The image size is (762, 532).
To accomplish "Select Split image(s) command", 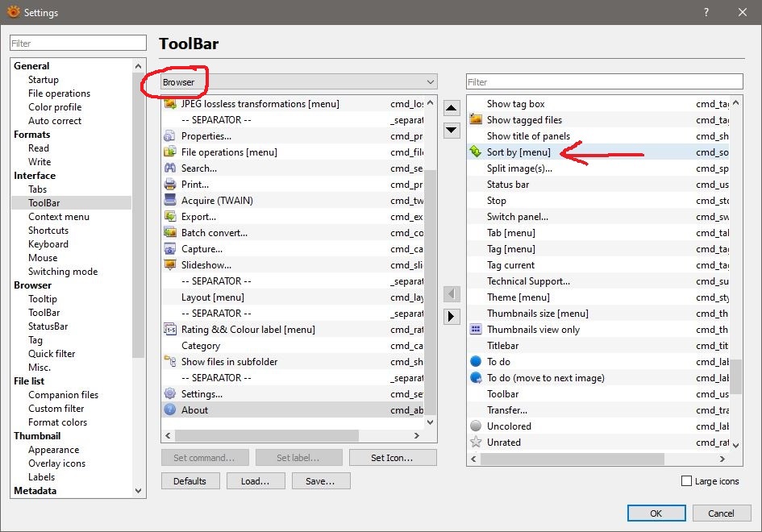I will (598, 168).
